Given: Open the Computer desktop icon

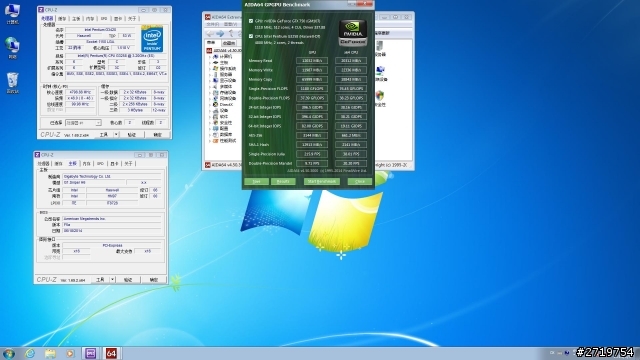Looking at the screenshot, I should pyautogui.click(x=12, y=13).
